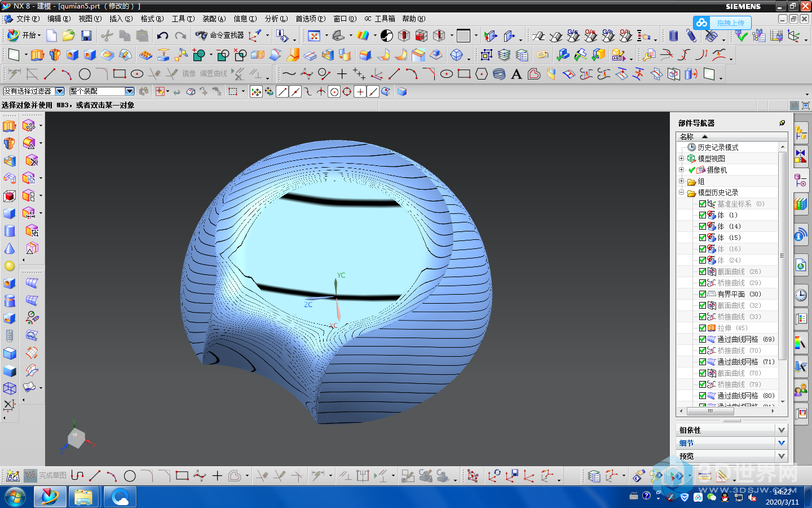The width and height of the screenshot is (812, 508).
Task: Click the shaded rendering style sphere icon
Action: (387, 36)
